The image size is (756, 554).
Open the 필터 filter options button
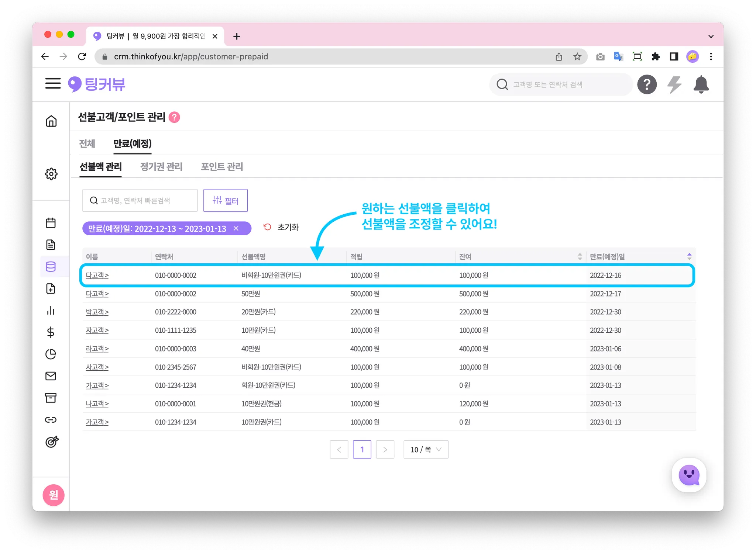pyautogui.click(x=226, y=201)
